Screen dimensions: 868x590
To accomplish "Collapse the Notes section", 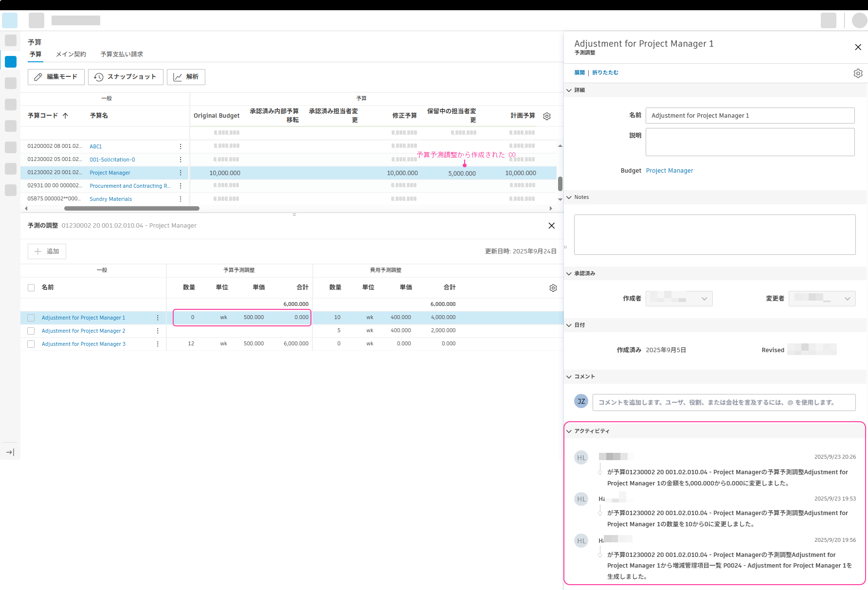I will 569,197.
